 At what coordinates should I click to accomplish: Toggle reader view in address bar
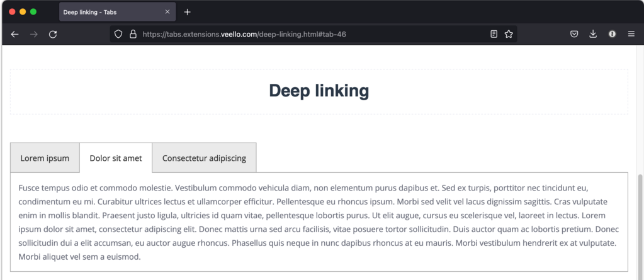click(x=494, y=34)
